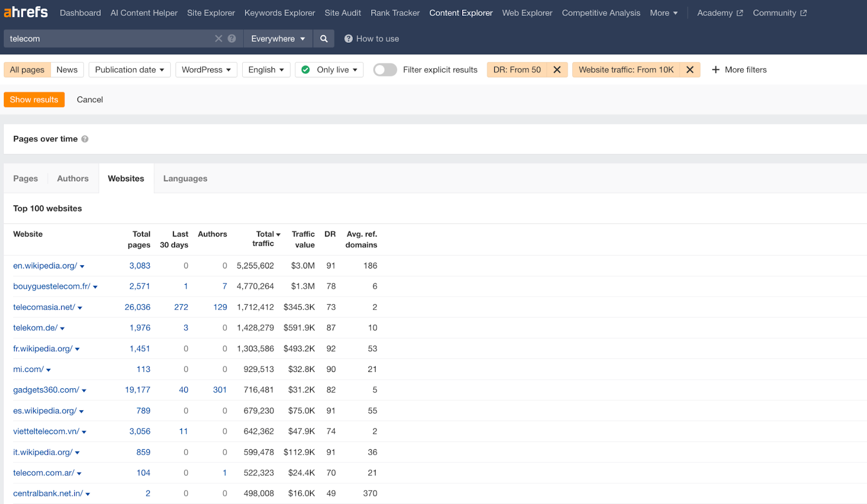
Task: Select the Websites tab
Action: click(126, 179)
